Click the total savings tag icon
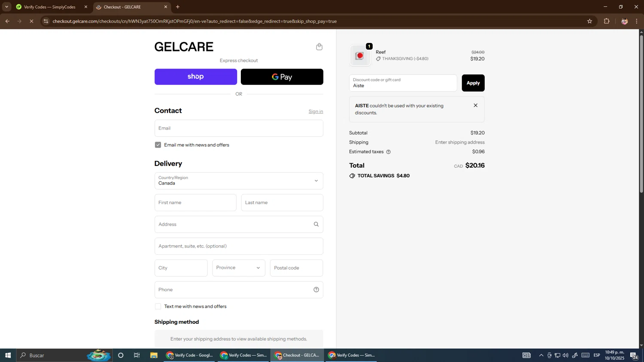The image size is (644, 362). (x=352, y=176)
